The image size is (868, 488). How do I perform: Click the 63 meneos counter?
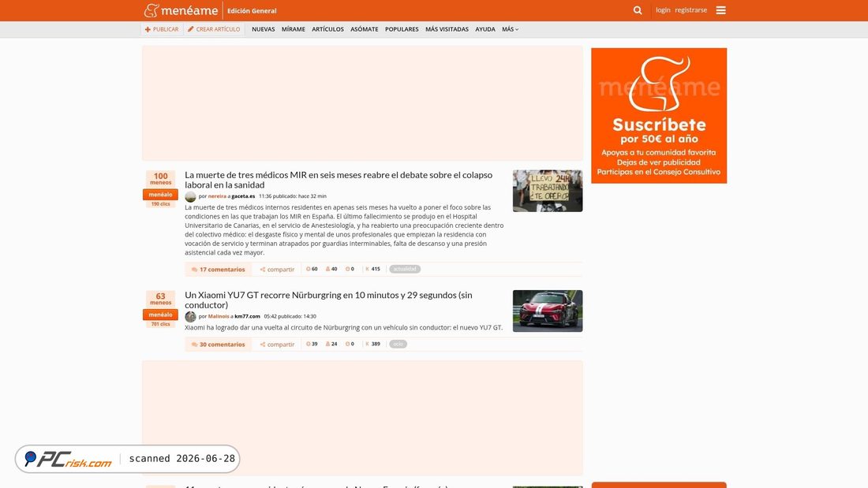click(160, 300)
